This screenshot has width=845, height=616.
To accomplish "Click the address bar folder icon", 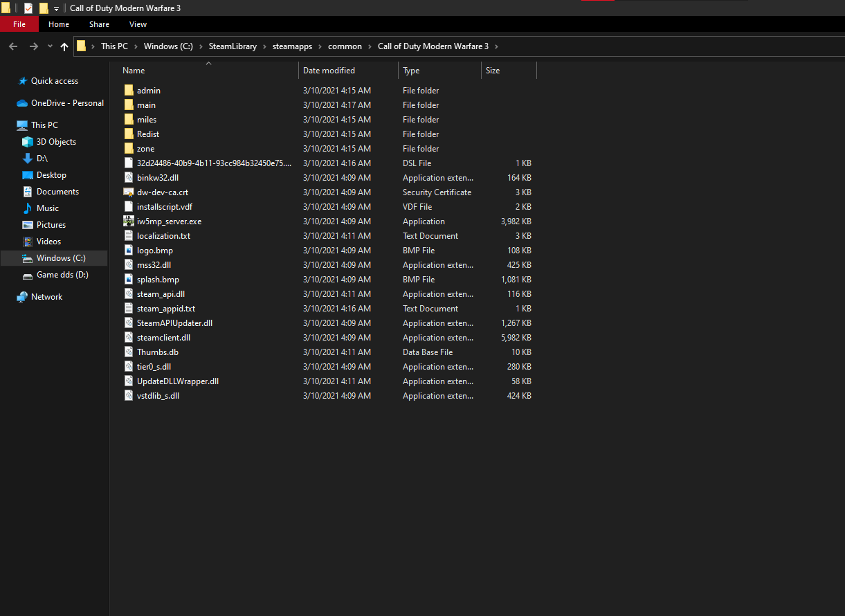I will [82, 46].
